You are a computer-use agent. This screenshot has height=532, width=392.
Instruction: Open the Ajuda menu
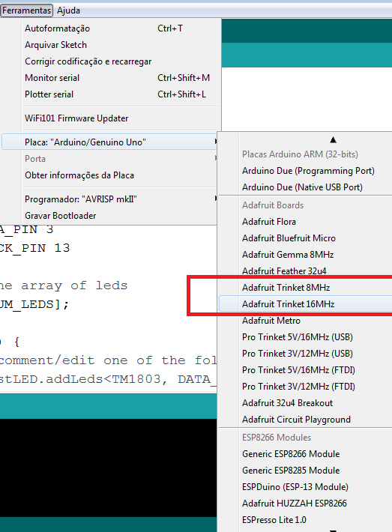[68, 10]
